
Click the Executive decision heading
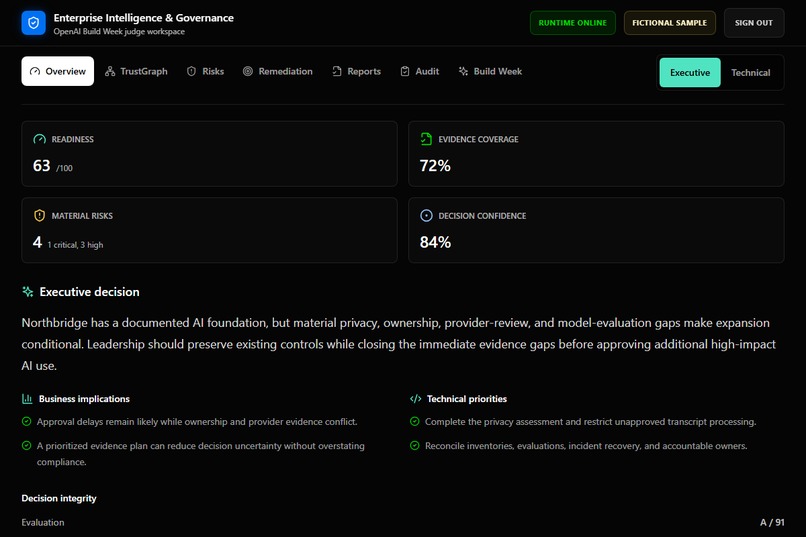89,292
